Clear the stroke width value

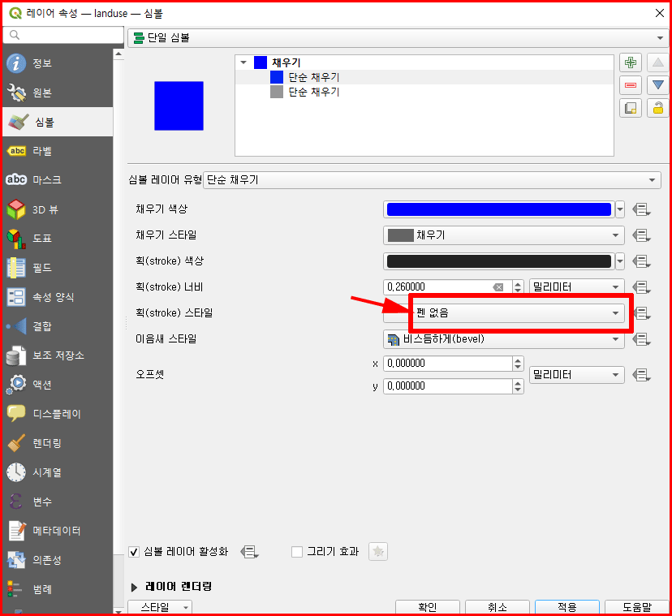498,287
